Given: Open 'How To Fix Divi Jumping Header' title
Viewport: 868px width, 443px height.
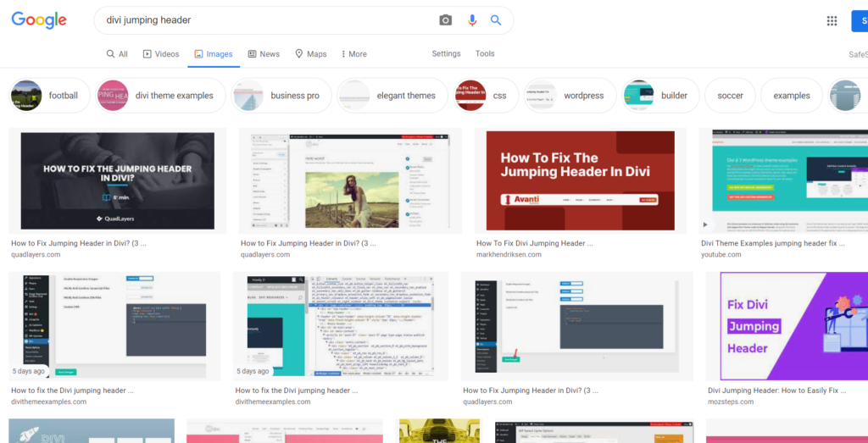Looking at the screenshot, I should tap(535, 243).
